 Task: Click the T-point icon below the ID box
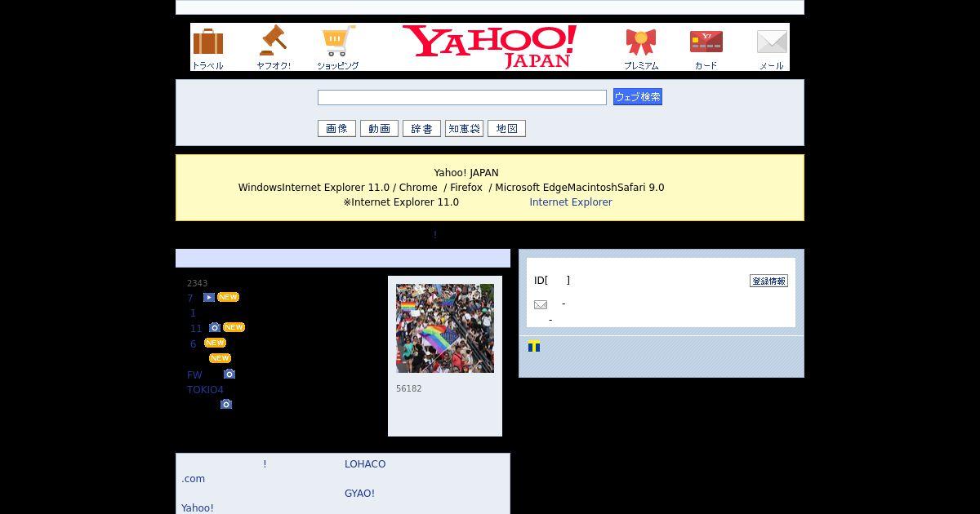pyautogui.click(x=534, y=346)
